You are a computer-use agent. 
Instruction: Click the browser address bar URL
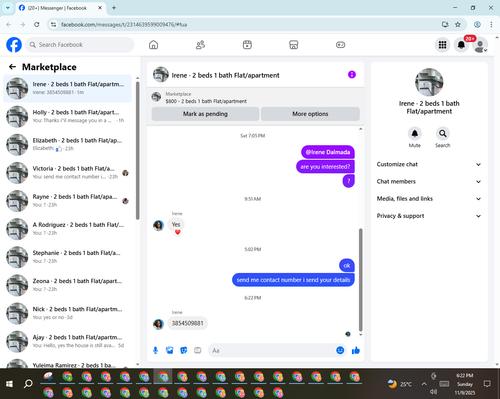(124, 24)
